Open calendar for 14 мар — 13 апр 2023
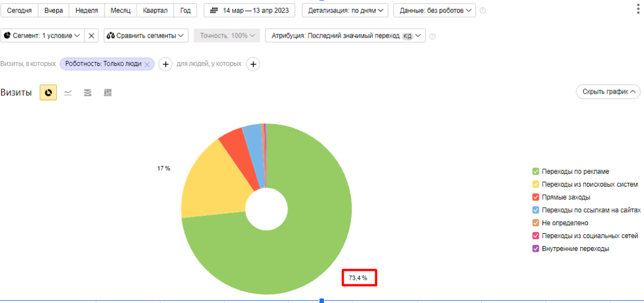Image resolution: width=644 pixels, height=303 pixels. click(249, 10)
